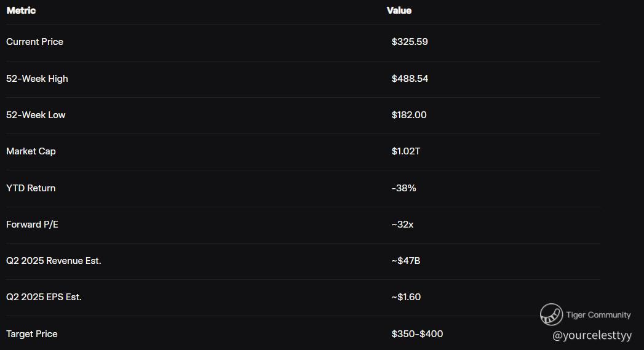The width and height of the screenshot is (644, 350).
Task: Select the Q2 2025 Revenue Est. label
Action: tap(54, 261)
